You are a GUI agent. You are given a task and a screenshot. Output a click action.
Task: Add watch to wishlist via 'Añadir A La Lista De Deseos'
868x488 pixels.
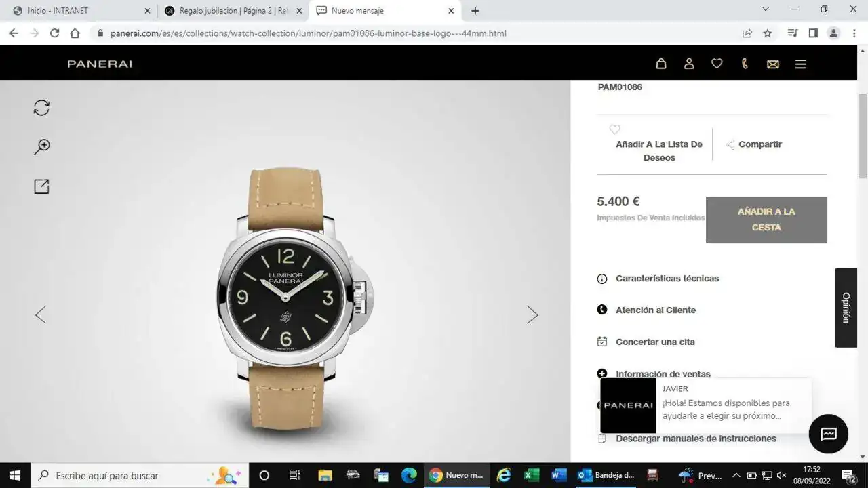click(x=658, y=150)
